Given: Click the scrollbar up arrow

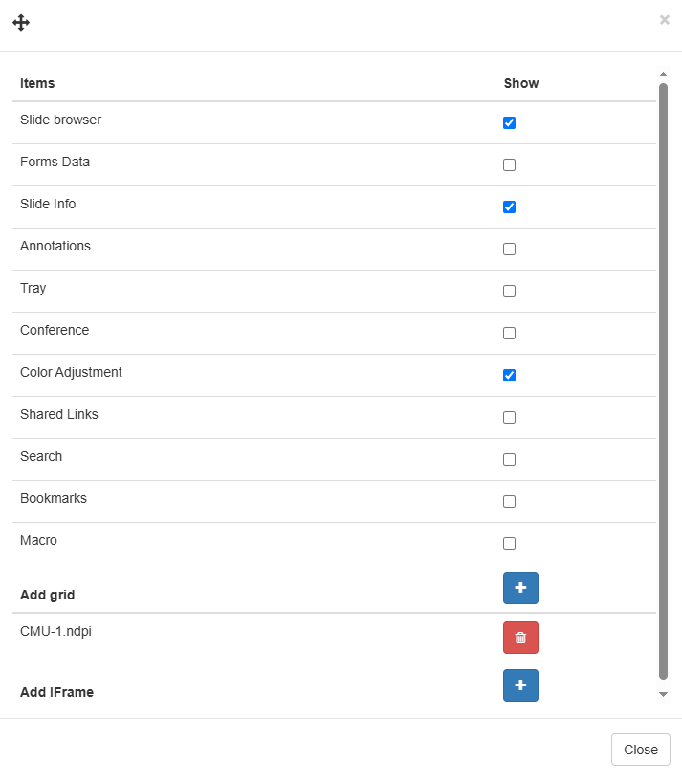Looking at the screenshot, I should (663, 75).
